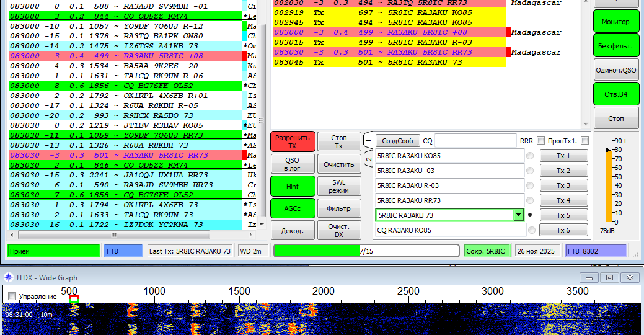The image size is (644, 335).
Task: Click the FT8 8302 status indicator
Action: click(596, 251)
